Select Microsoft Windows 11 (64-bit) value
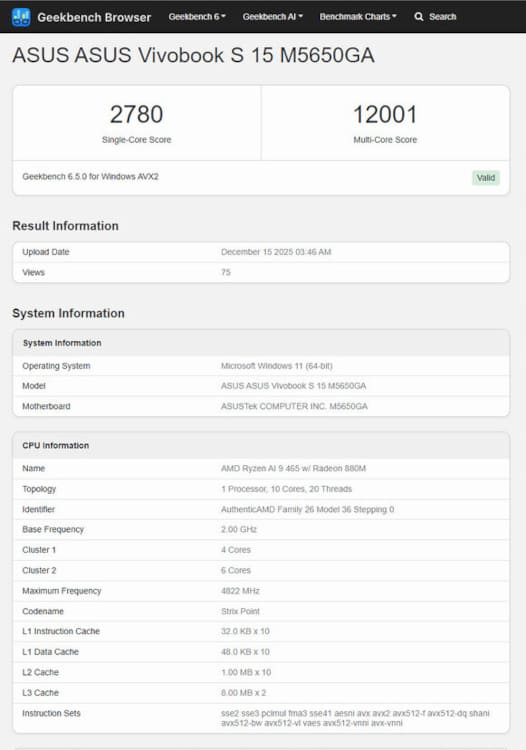The image size is (526, 750). pyautogui.click(x=276, y=366)
